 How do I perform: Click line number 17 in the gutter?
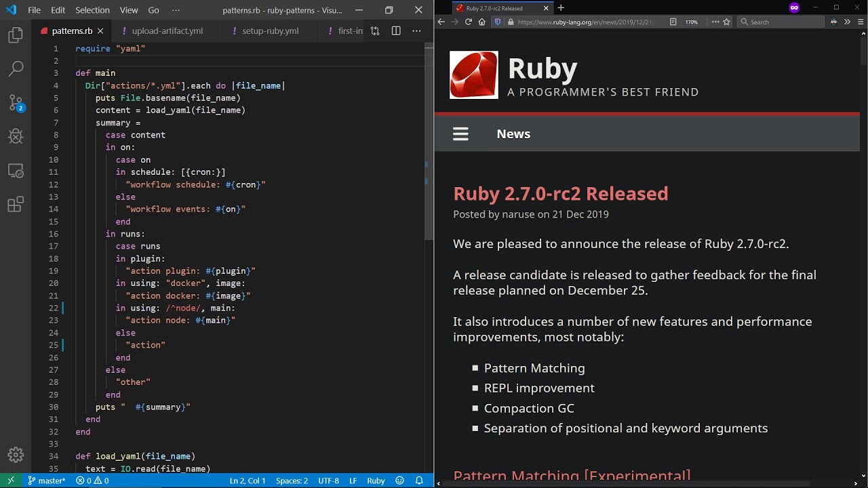pyautogui.click(x=54, y=246)
